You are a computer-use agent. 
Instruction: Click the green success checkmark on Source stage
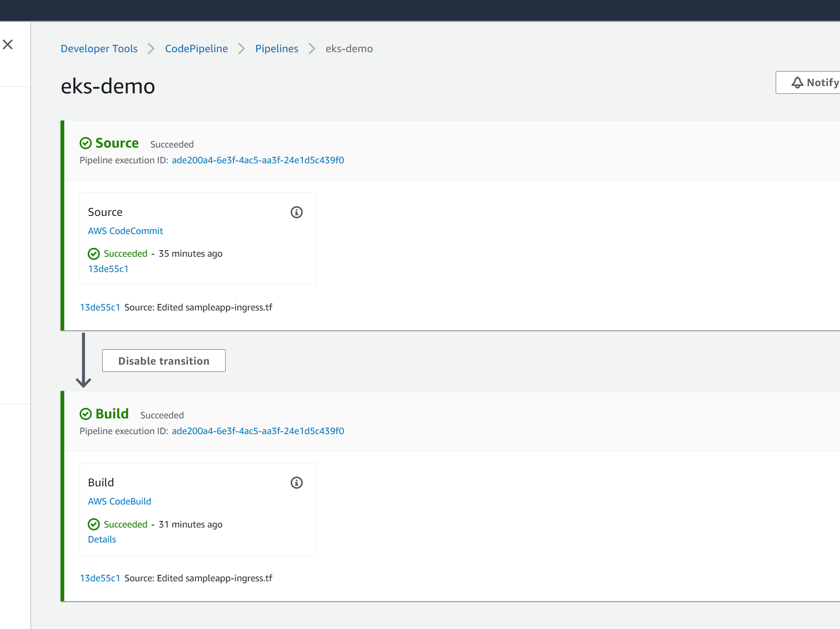point(85,143)
